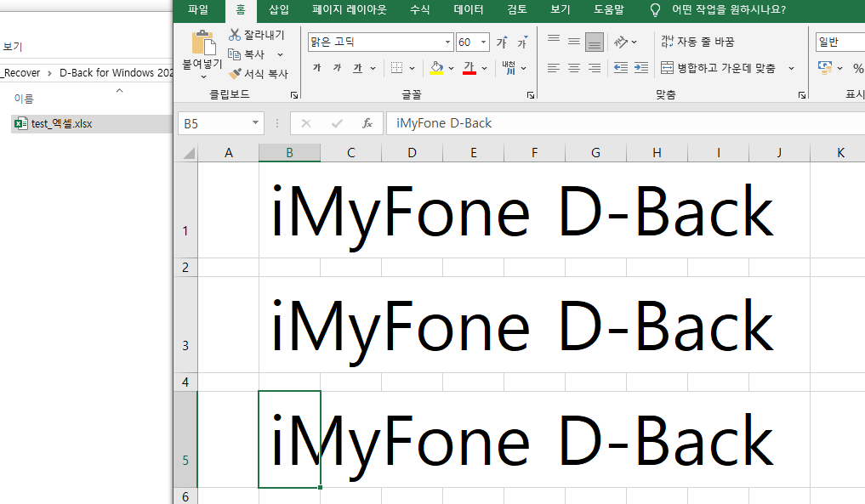Apply cell borders icon

tap(396, 68)
